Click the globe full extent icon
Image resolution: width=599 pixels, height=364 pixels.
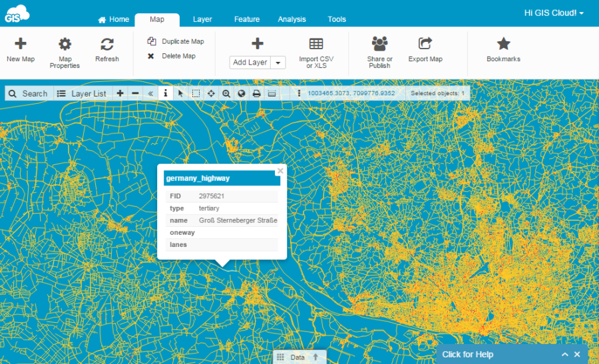(242, 94)
